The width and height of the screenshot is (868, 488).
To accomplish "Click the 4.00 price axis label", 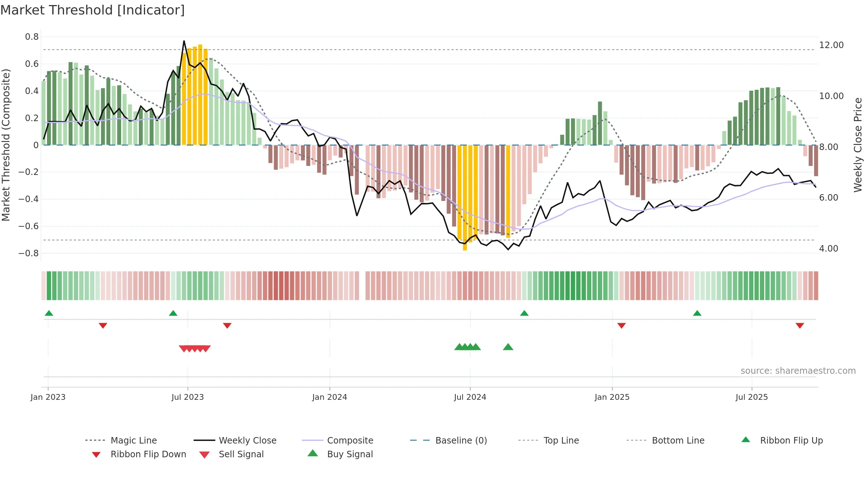I will coord(829,249).
